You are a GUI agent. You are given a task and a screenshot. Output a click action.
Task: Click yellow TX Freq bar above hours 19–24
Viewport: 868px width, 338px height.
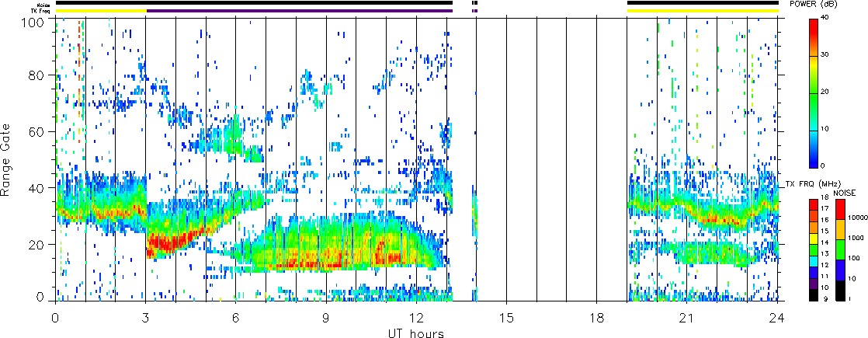pos(703,11)
